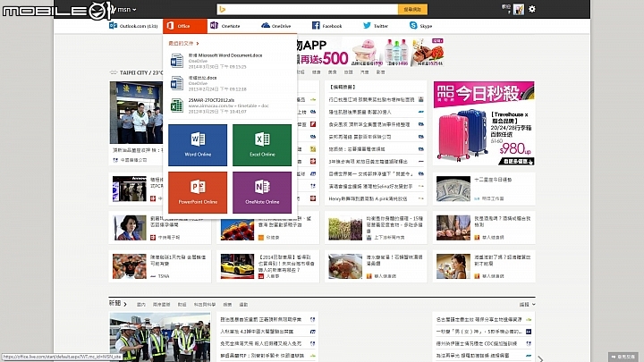
Task: Click the Word icon beside Microsoft Word Document.docx
Action: (177, 61)
